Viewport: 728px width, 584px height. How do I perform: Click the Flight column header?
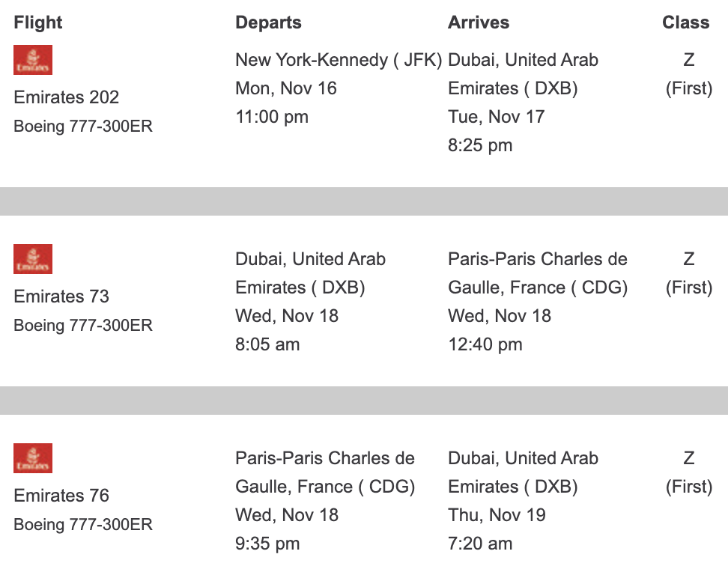click(38, 22)
